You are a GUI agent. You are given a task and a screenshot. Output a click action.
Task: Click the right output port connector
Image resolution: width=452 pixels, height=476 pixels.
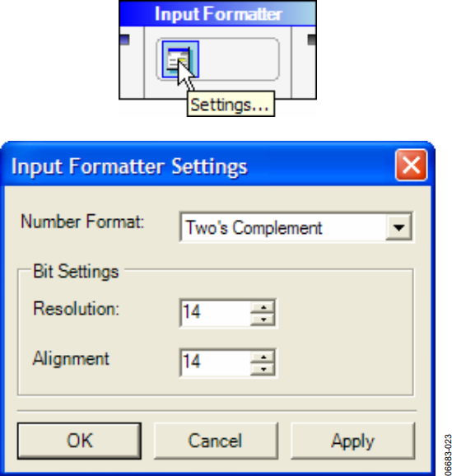(x=312, y=40)
